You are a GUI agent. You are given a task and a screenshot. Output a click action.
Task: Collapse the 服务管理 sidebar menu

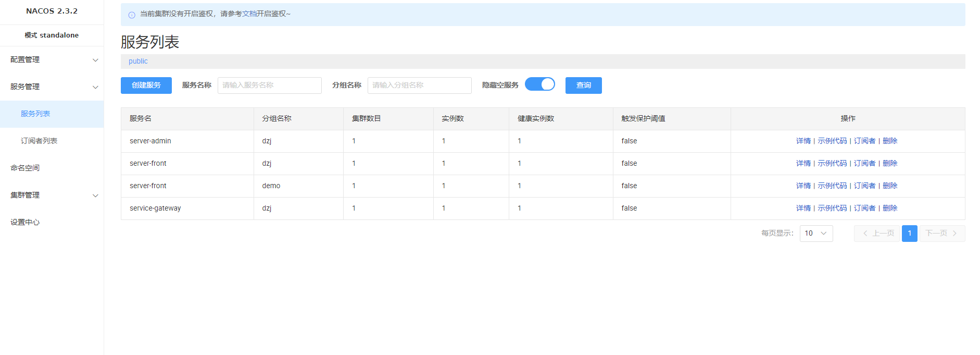[x=52, y=87]
